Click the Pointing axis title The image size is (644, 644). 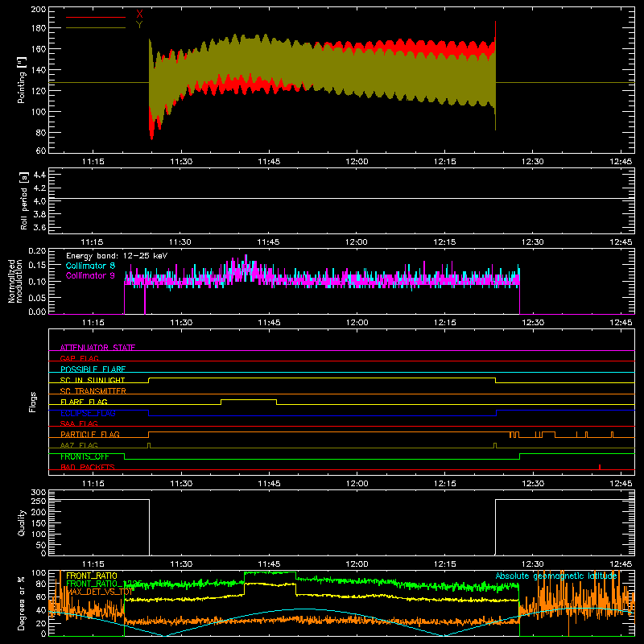pyautogui.click(x=22, y=80)
